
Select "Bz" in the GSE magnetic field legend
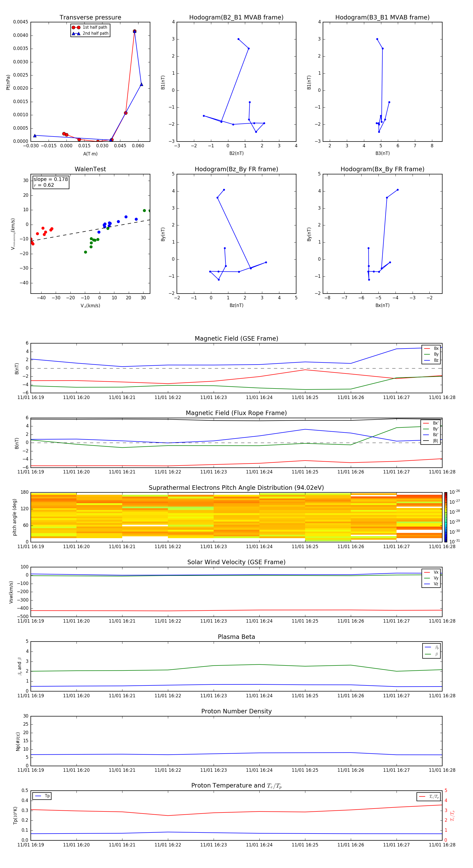pos(431,360)
